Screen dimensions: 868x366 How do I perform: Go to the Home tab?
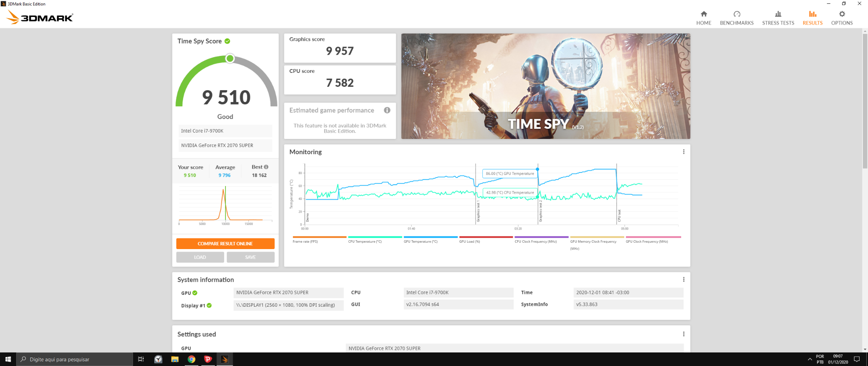coord(704,18)
